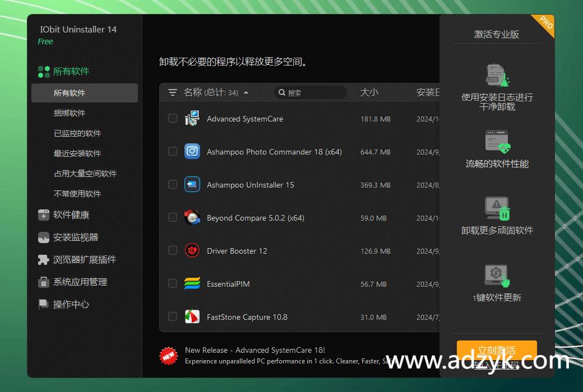583x392 pixels.
Task: Click the 1键软件更新 feature icon
Action: pyautogui.click(x=496, y=276)
